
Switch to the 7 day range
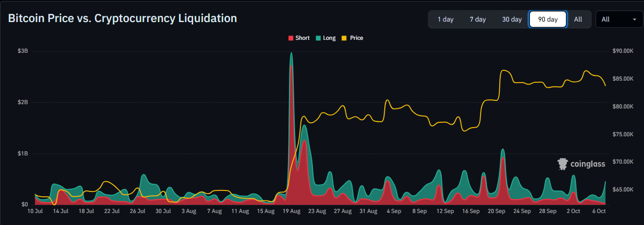coord(478,19)
